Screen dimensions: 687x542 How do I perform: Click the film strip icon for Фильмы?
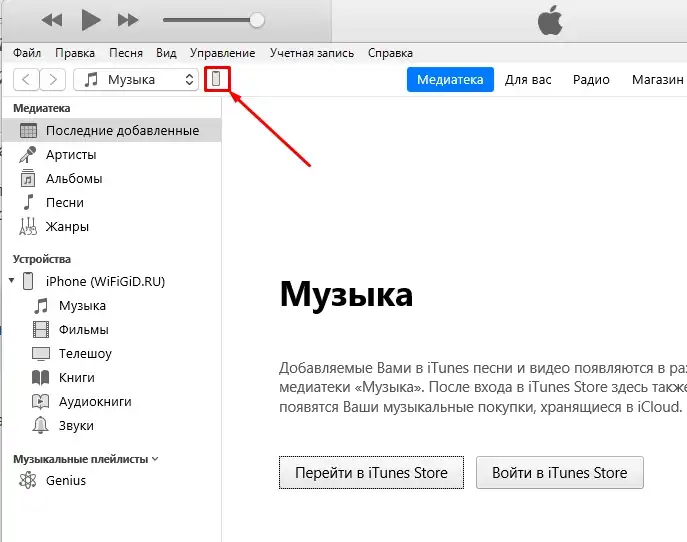[41, 329]
